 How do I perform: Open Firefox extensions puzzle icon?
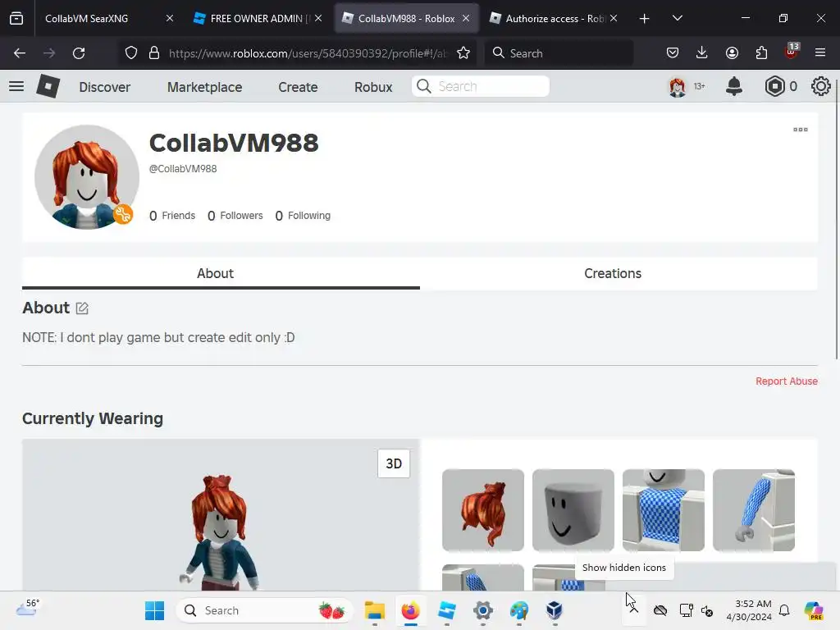click(761, 53)
